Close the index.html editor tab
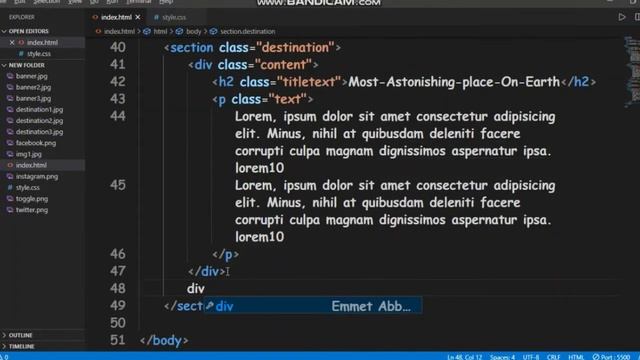The image size is (640, 360). point(138,17)
